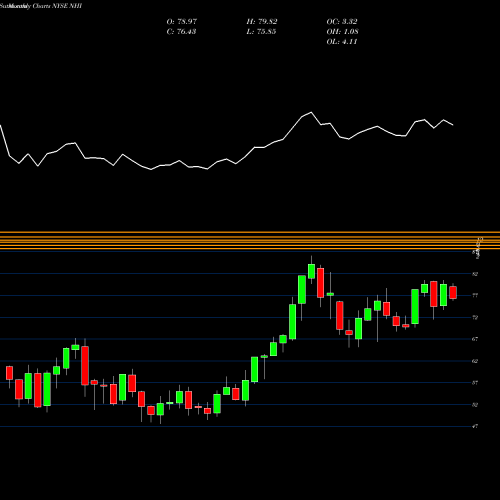Viewport: 500px width, 500px height.
Task: Select the highest green candlestick at the chart peak
Action: coord(311,271)
